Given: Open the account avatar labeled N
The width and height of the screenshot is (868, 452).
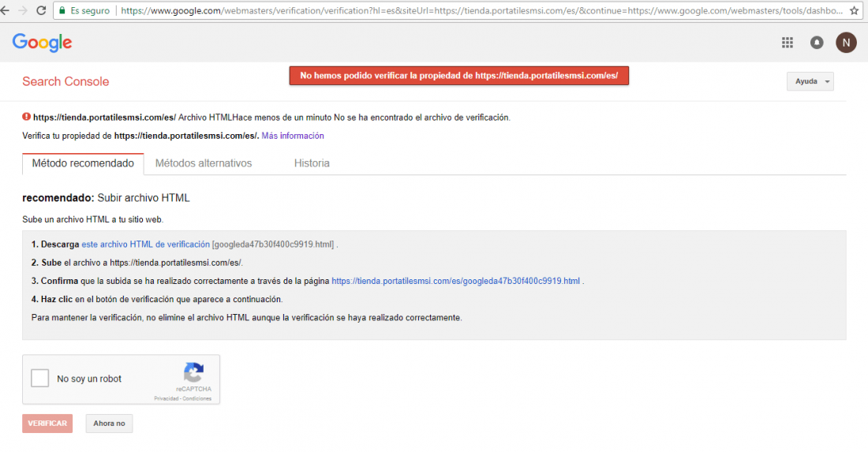Looking at the screenshot, I should pos(846,43).
